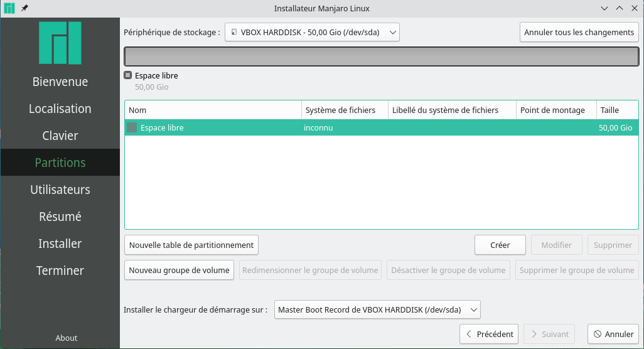
Task: Click the disk icon in storage device selector
Action: tap(234, 32)
